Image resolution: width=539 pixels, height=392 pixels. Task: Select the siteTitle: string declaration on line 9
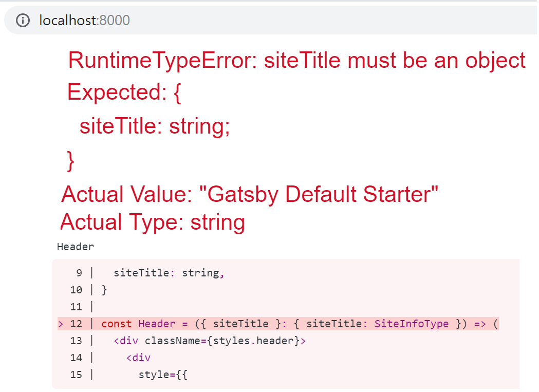[x=170, y=273]
